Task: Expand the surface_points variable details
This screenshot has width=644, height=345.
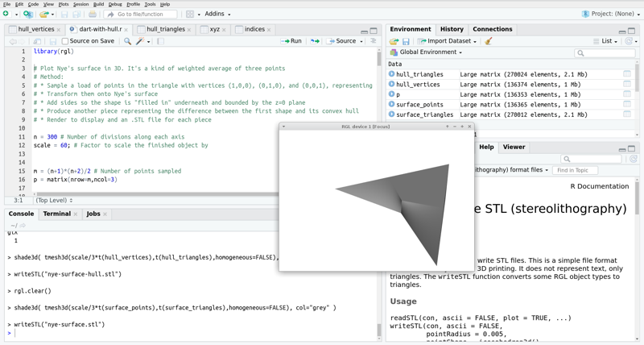Action: pyautogui.click(x=392, y=105)
